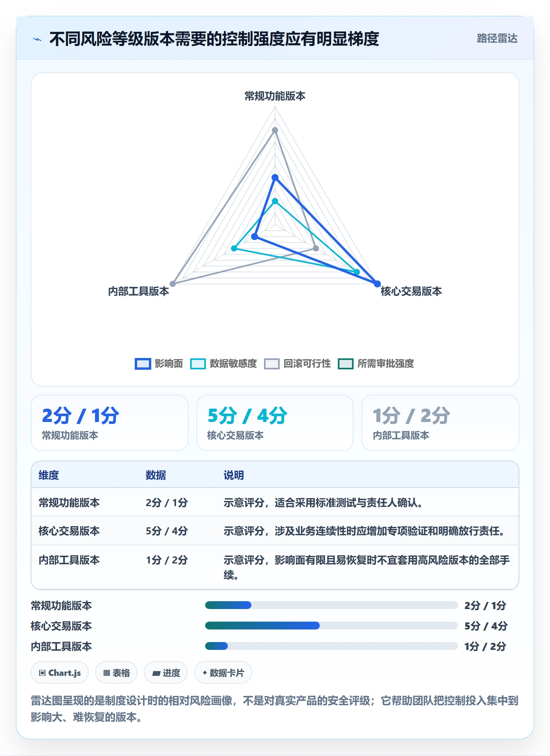
Task: Open the 5分 / 4分 核心交易版本 card
Action: [275, 423]
